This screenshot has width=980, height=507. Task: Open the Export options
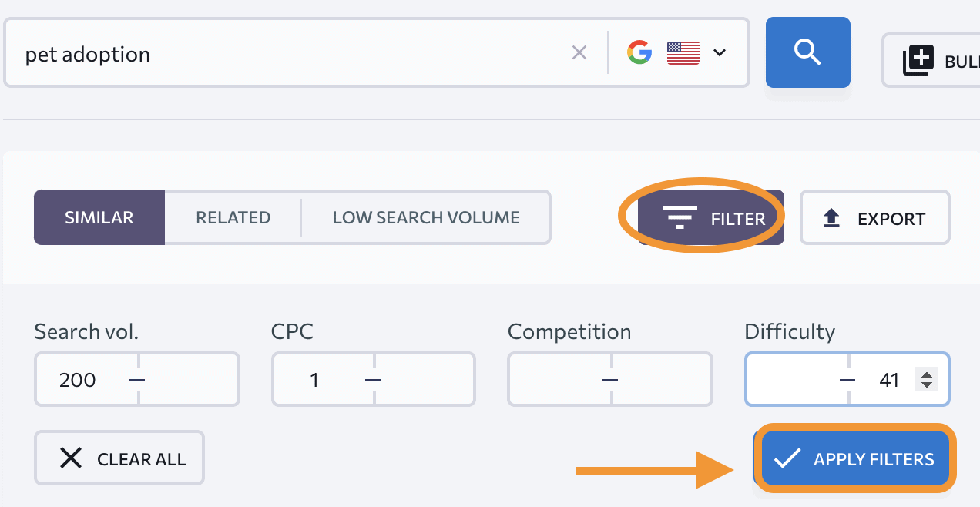pos(874,218)
